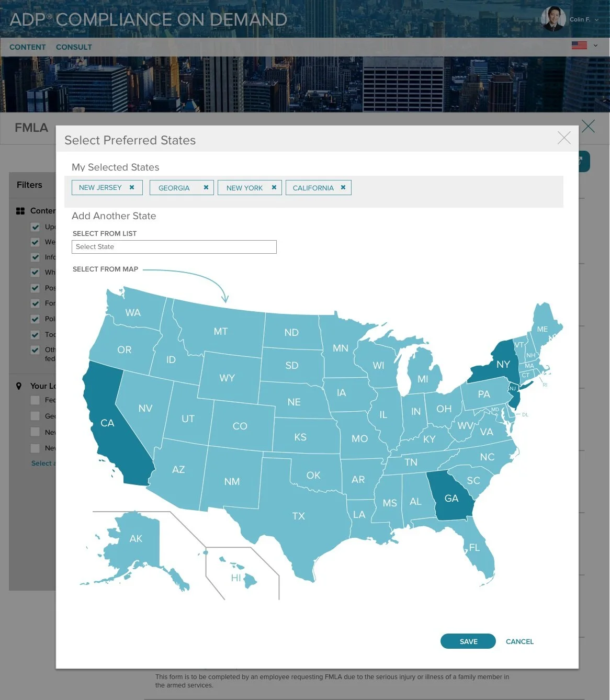Viewport: 610px width, 700px height.
Task: Select Kansas on the map
Action: (x=300, y=437)
